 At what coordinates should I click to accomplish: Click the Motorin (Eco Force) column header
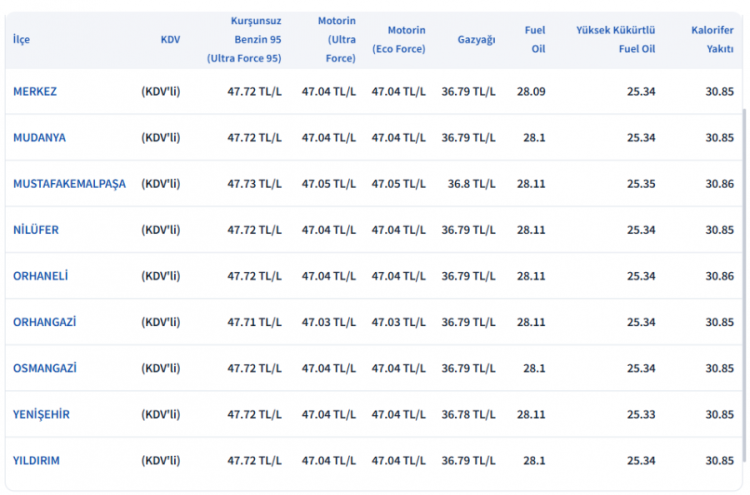tap(398, 39)
